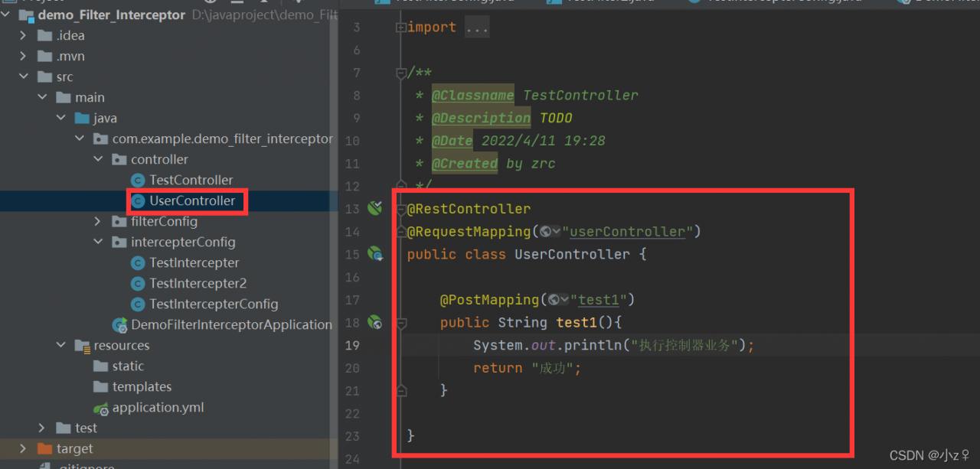Click the templates folder icon
980x469 pixels.
[101, 387]
